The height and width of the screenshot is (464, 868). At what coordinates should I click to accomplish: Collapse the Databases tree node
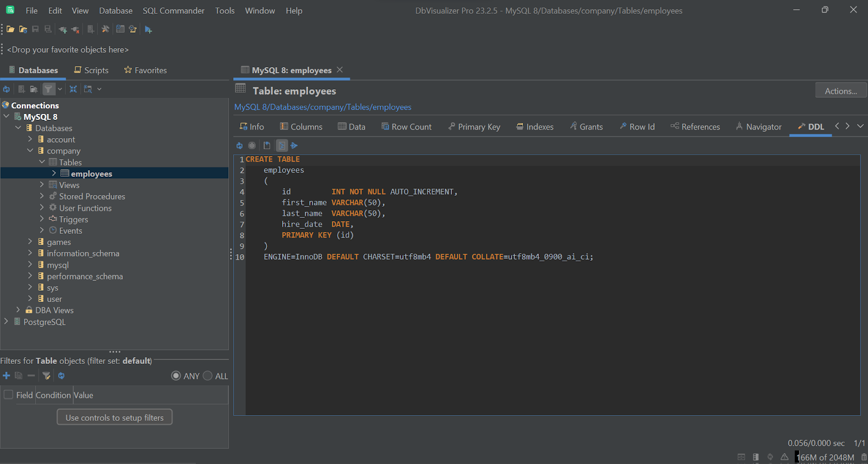(x=18, y=128)
